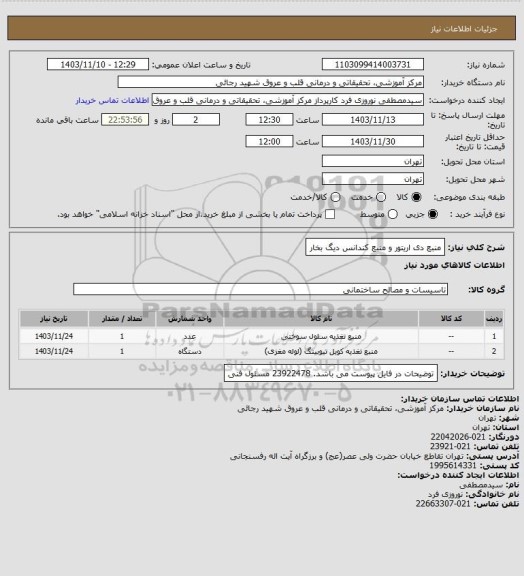Click the unit cell دستگاه in row 2
This screenshot has width=524, height=576.
click(190, 351)
